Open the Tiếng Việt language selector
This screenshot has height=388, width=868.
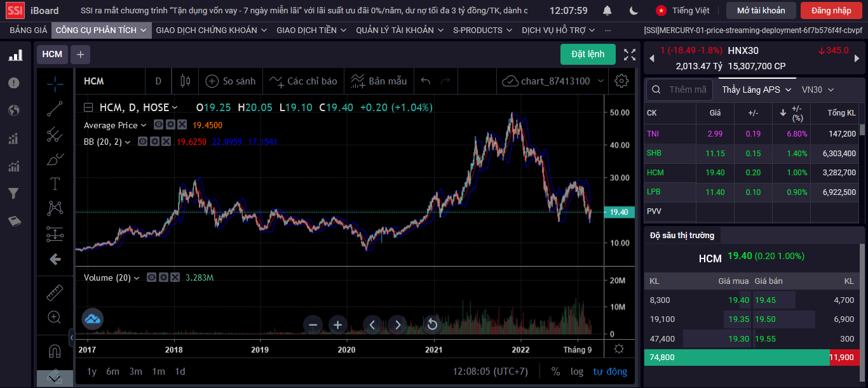[682, 10]
